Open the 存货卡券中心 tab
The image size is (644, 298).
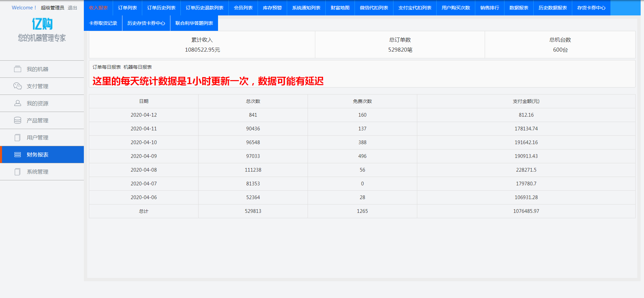[591, 8]
